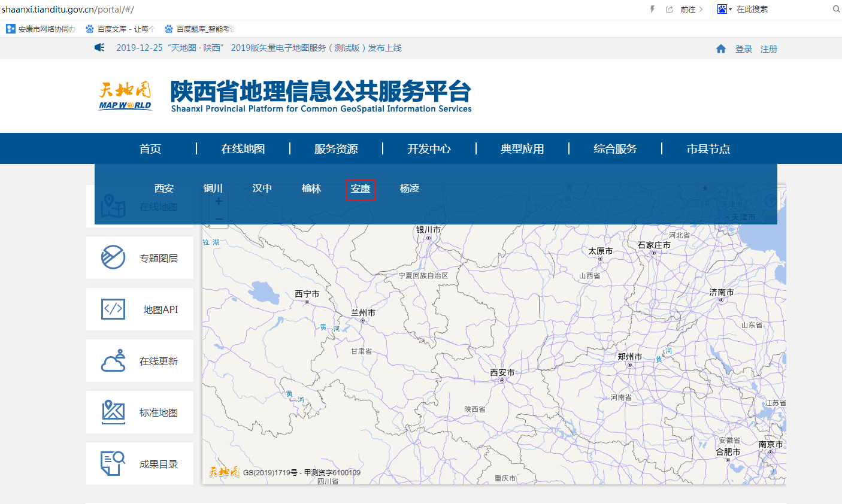Image resolution: width=842 pixels, height=504 pixels.
Task: Open the 百度题库 bookmark
Action: point(199,29)
